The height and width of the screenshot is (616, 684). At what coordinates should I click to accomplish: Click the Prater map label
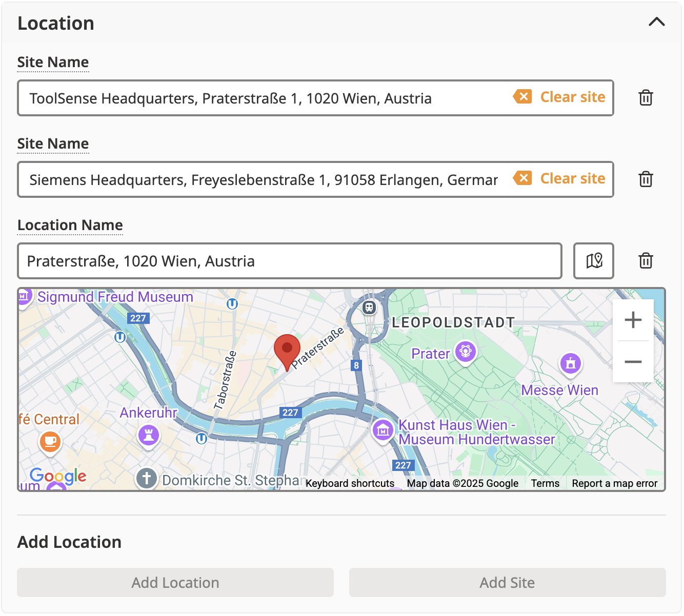pyautogui.click(x=431, y=354)
